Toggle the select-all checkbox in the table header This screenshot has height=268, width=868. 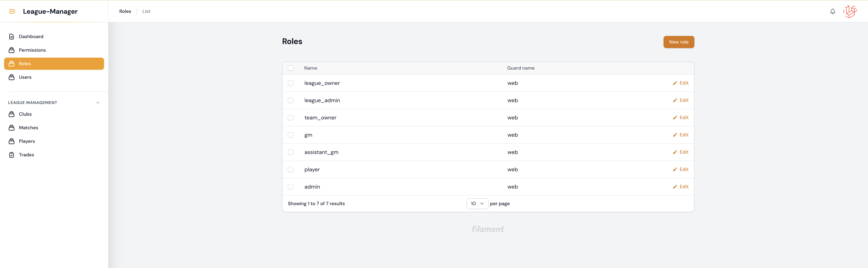tap(290, 68)
